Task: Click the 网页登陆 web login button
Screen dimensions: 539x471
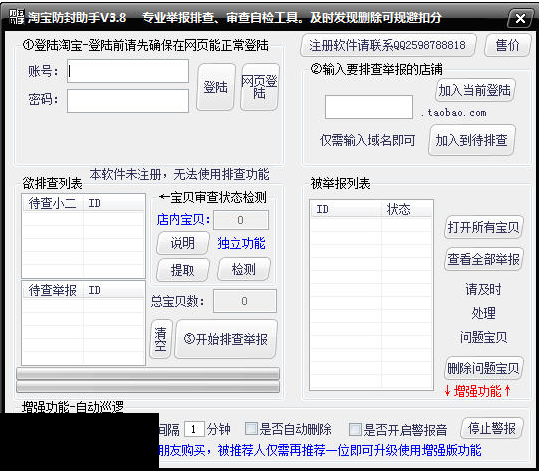Action: (260, 87)
